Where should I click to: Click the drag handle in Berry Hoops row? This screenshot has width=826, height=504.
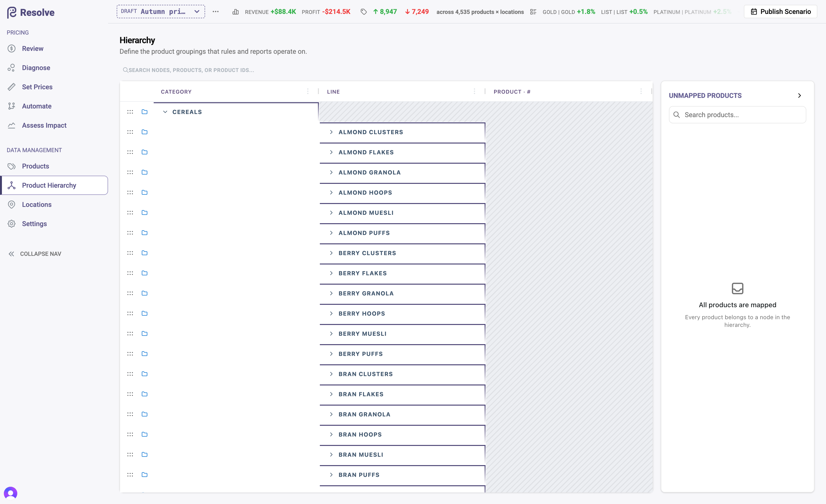(130, 314)
